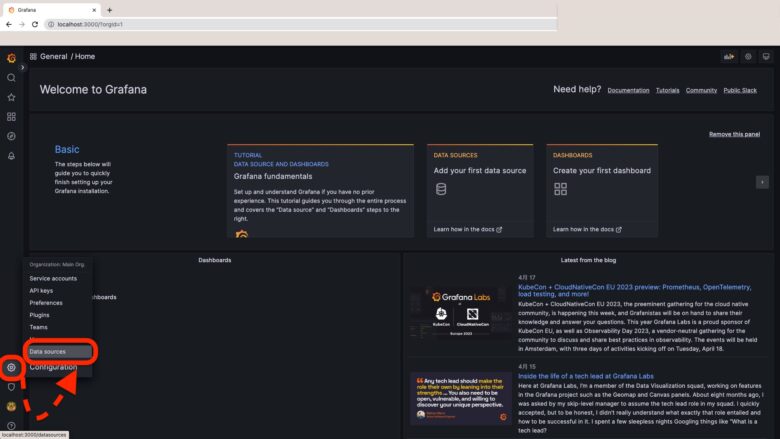Open the Dashboards grid icon in sidebar
The height and width of the screenshot is (439, 780).
(11, 116)
